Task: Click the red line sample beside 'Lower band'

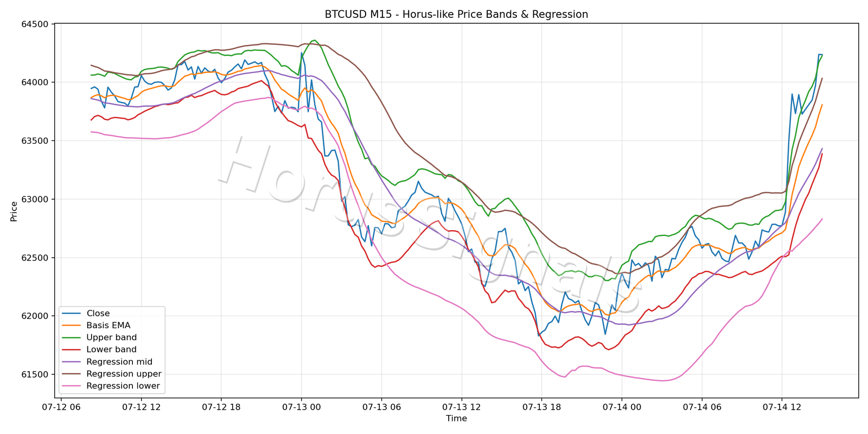Action: point(72,350)
